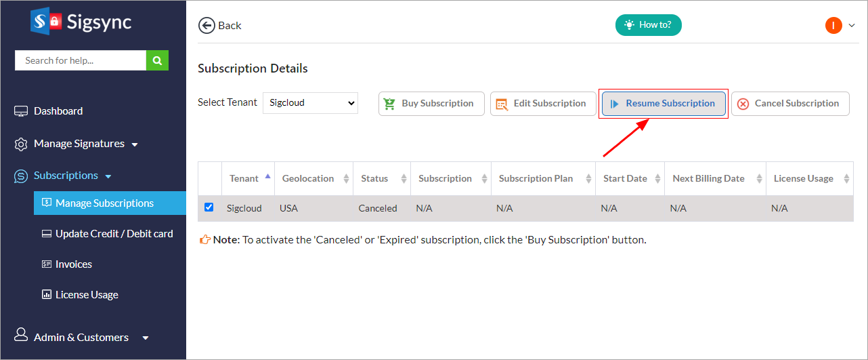
Task: Click the Back arrow icon
Action: click(x=207, y=26)
